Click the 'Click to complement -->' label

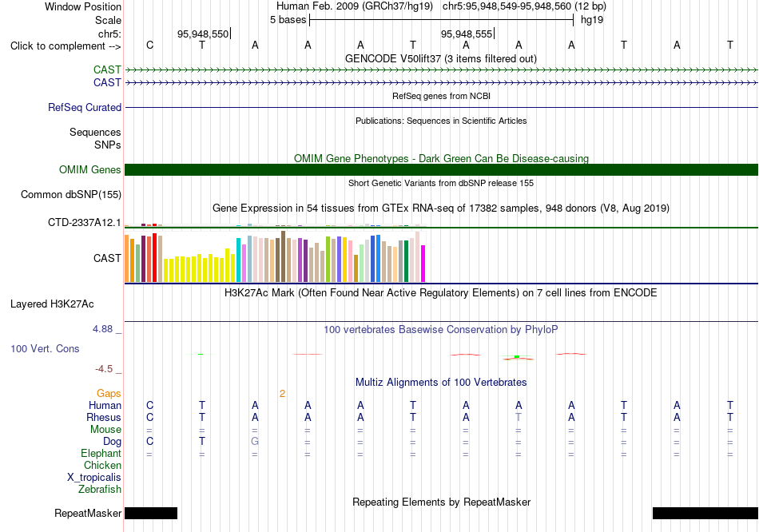point(66,46)
